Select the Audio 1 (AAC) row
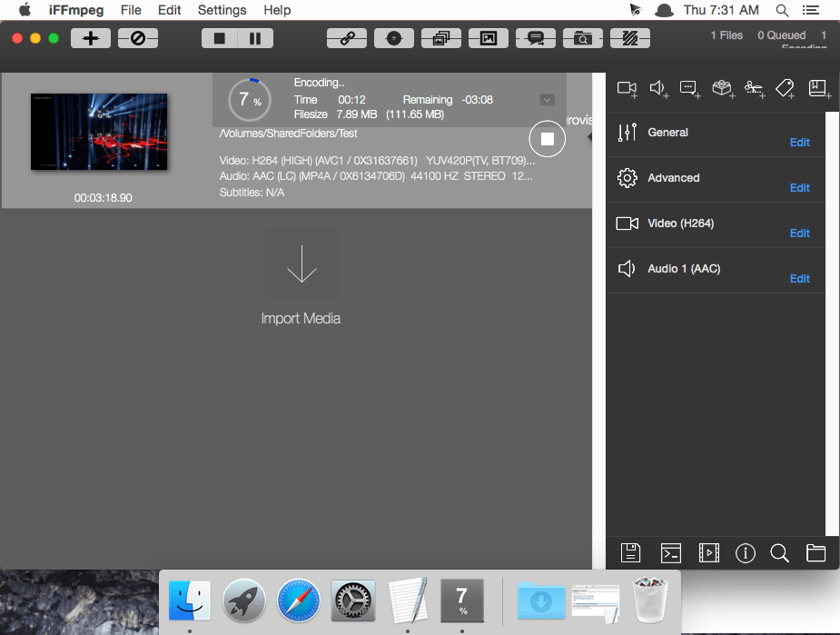This screenshot has height=635, width=840. (x=716, y=271)
